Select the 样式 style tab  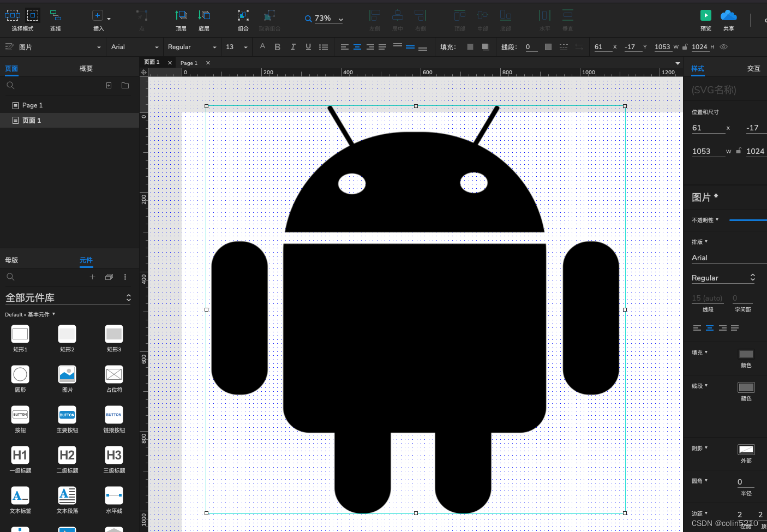click(698, 69)
